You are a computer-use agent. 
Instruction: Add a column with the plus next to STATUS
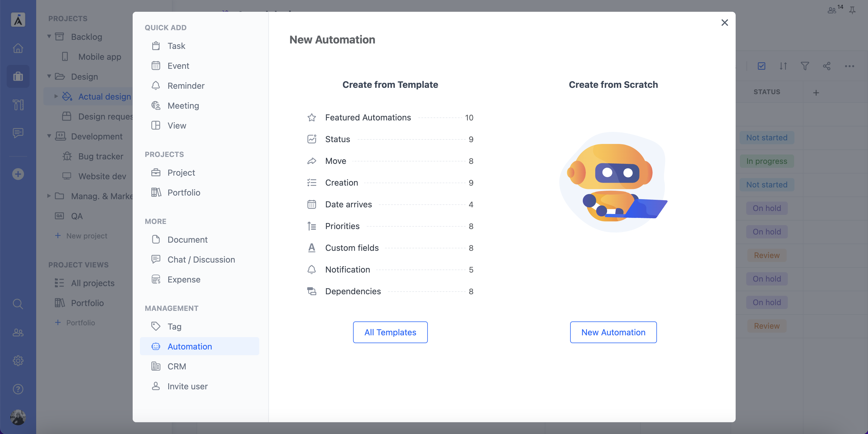click(816, 92)
